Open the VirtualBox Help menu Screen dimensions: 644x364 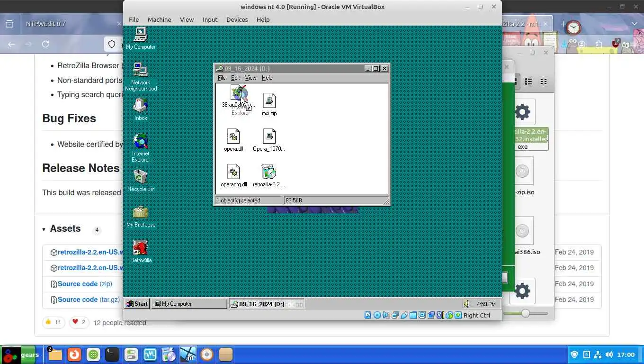click(263, 19)
